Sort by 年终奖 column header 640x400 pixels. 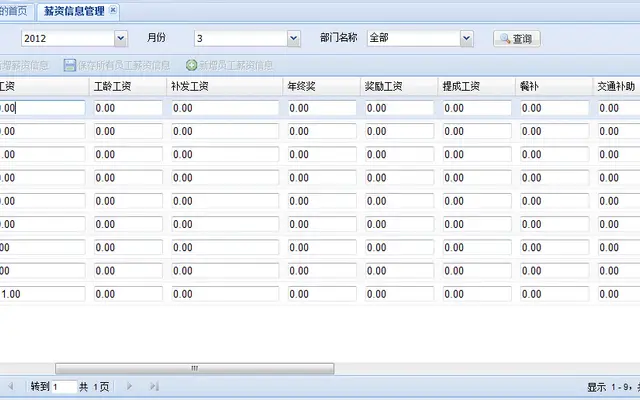(x=321, y=87)
